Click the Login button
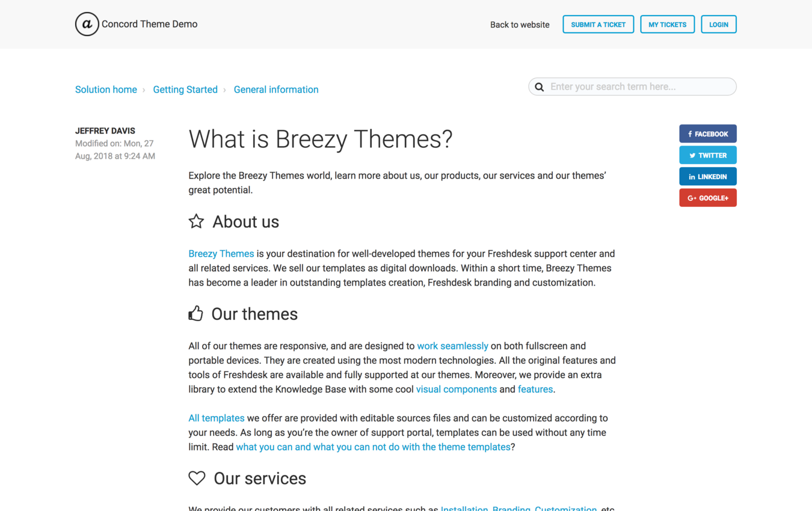This screenshot has height=511, width=812. [718, 25]
